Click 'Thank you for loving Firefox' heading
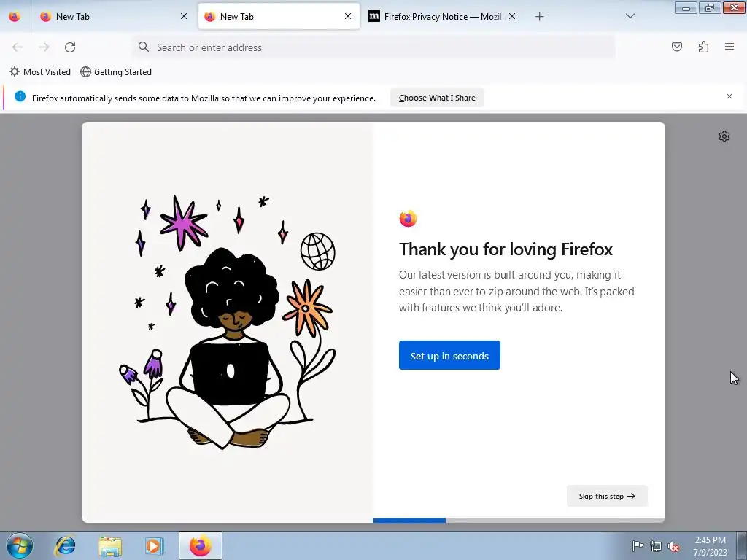Viewport: 747px width, 560px height. pos(506,249)
